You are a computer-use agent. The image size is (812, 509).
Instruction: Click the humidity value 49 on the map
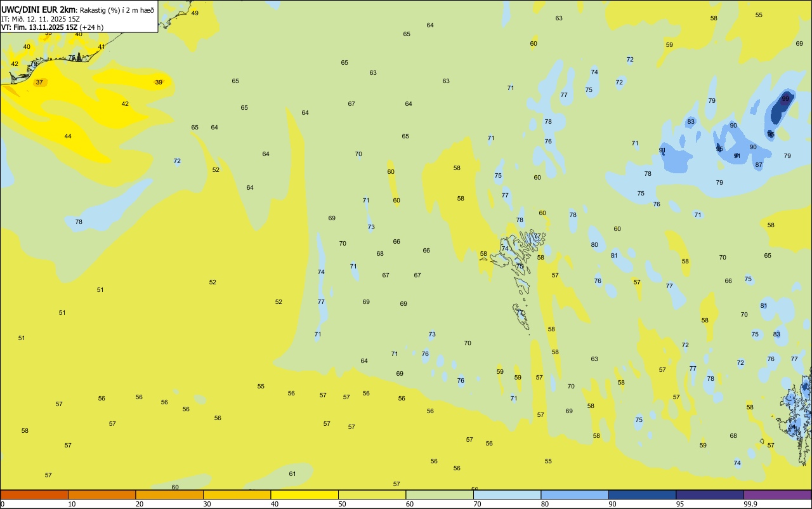tap(195, 13)
